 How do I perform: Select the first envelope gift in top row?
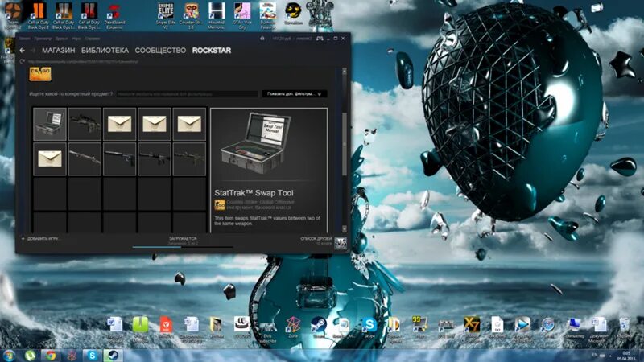point(119,124)
